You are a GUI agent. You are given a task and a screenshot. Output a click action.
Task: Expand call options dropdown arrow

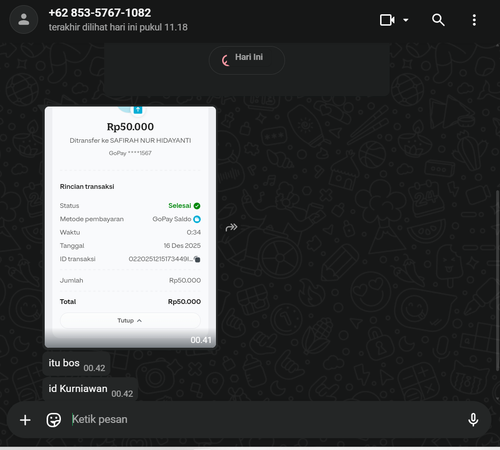coord(406,20)
